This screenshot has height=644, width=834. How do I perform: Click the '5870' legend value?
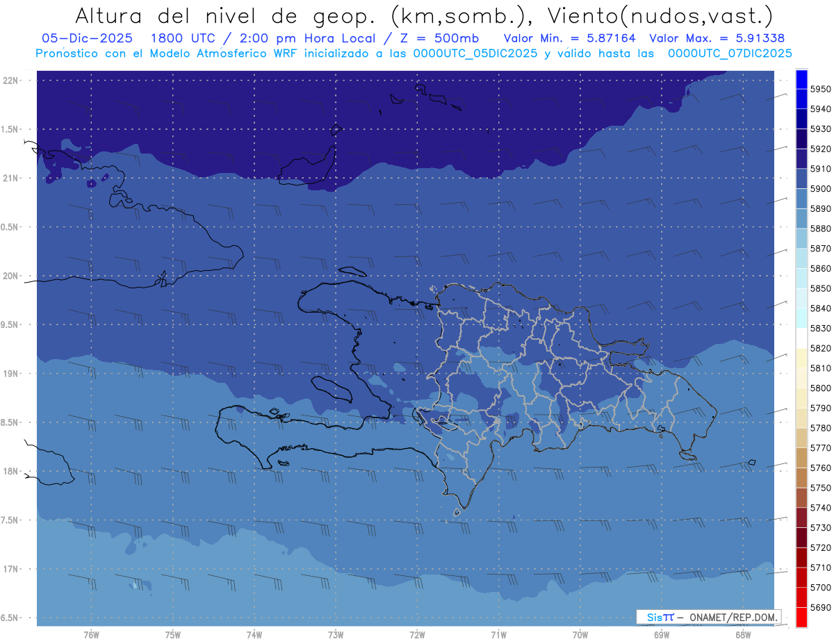coord(820,249)
